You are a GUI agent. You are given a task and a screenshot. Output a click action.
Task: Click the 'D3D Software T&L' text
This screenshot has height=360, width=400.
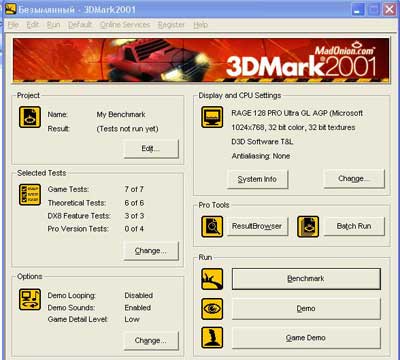coord(262,142)
